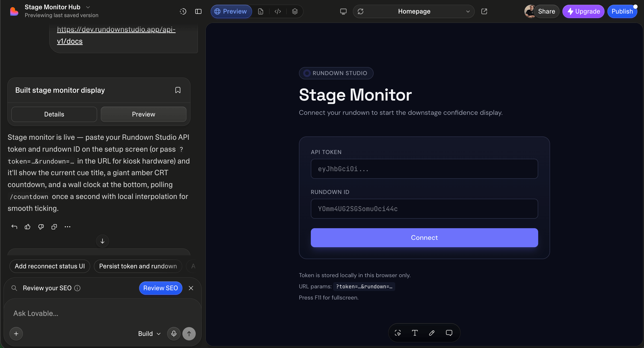The width and height of the screenshot is (644, 348).
Task: Activate the select element tool icon
Action: click(397, 333)
